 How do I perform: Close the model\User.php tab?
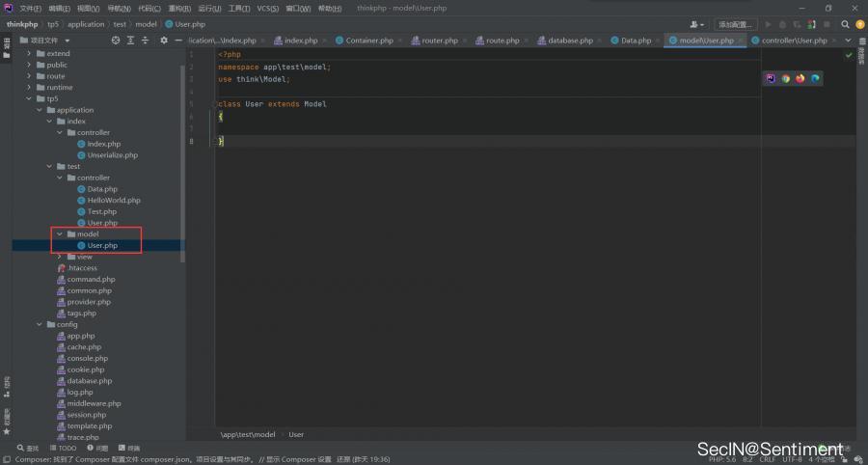point(740,41)
